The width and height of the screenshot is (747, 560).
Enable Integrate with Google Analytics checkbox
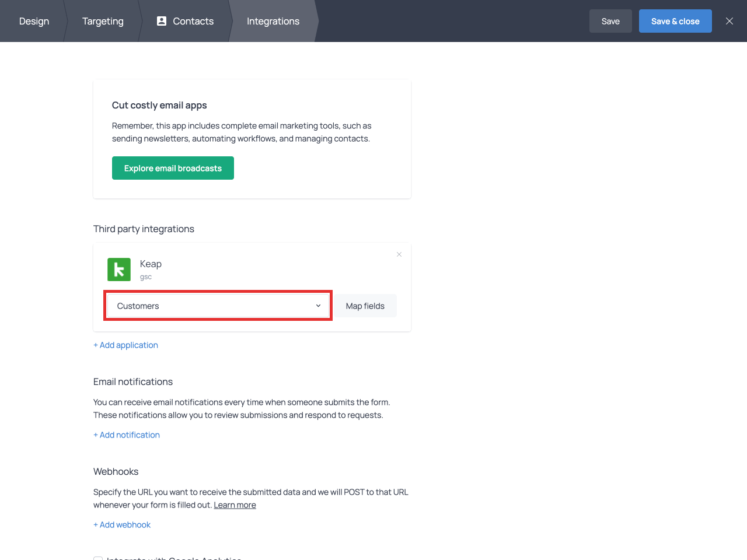coord(98,558)
